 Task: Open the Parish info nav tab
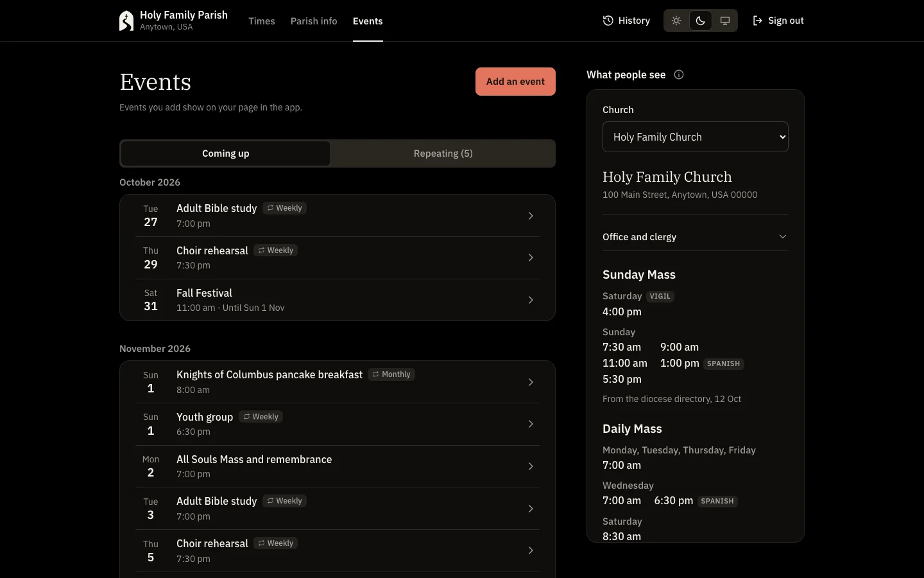314,21
